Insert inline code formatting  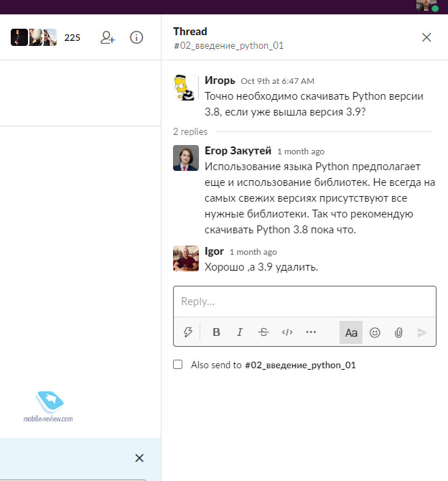[287, 332]
